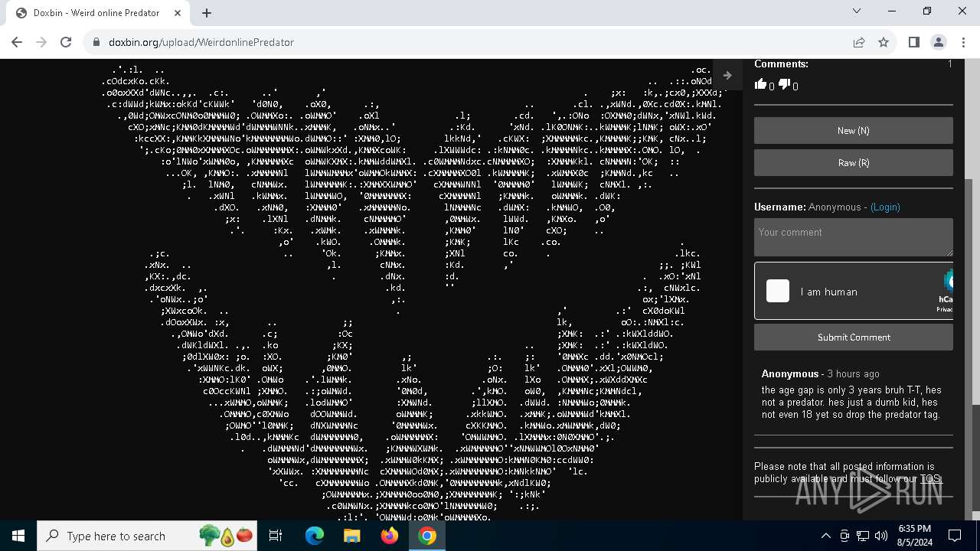Click the '3 hours ago' timestamp
This screenshot has height=551, width=980.
[x=853, y=374]
